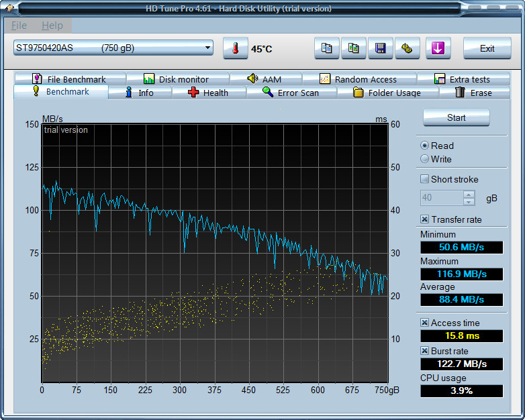
Task: Open the Folder Usage tab
Action: [x=387, y=93]
